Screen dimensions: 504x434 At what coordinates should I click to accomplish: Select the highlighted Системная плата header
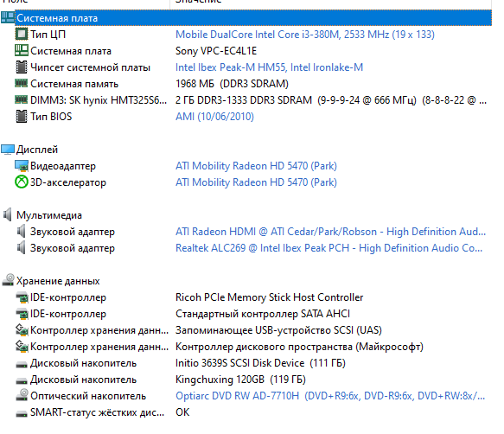click(x=253, y=17)
